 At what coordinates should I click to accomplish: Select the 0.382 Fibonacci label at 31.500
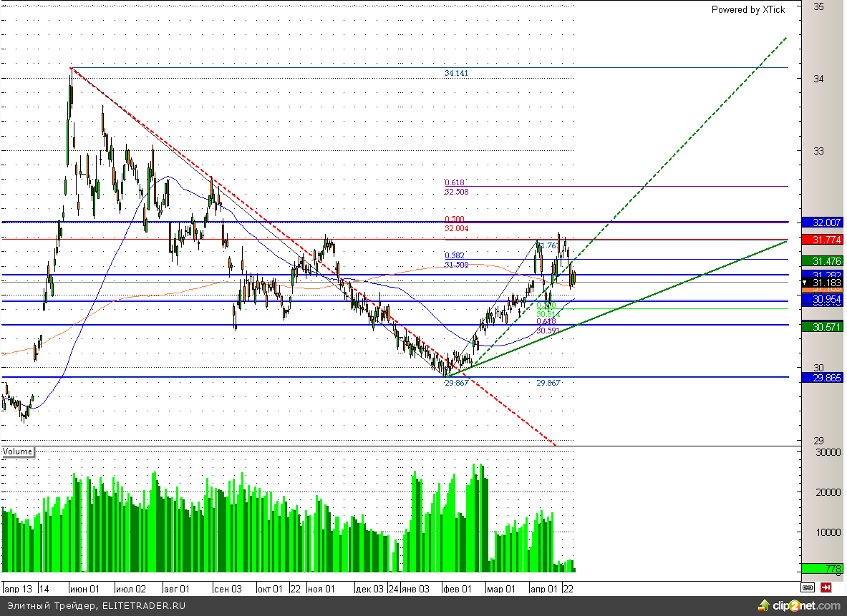pyautogui.click(x=455, y=255)
